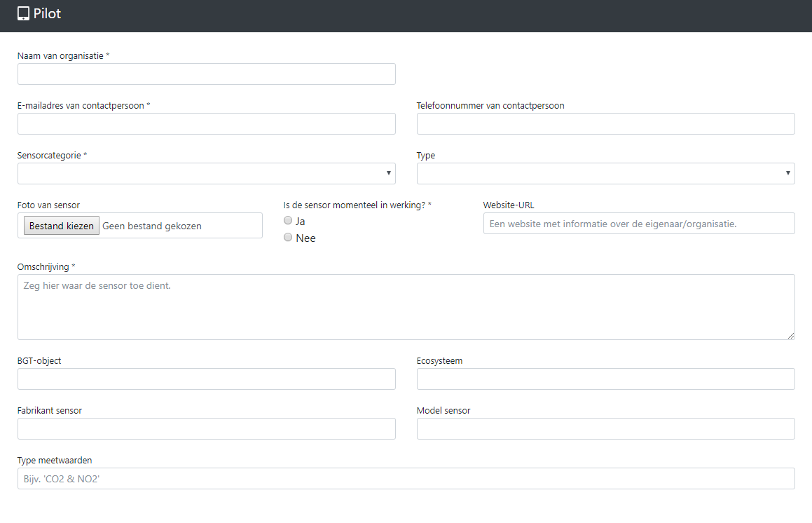Screen dimensions: 812x523
Task: Click the Ecosysteem input field
Action: click(605, 379)
